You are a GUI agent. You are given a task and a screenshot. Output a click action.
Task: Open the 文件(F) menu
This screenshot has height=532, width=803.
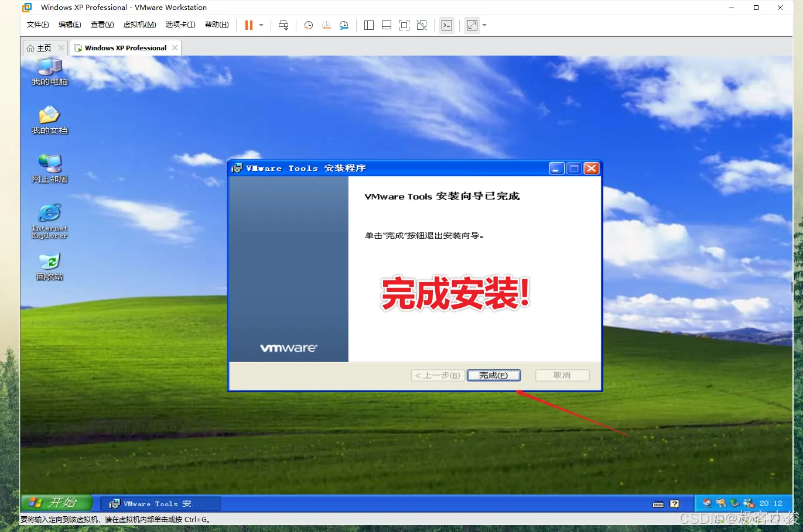click(x=38, y=25)
